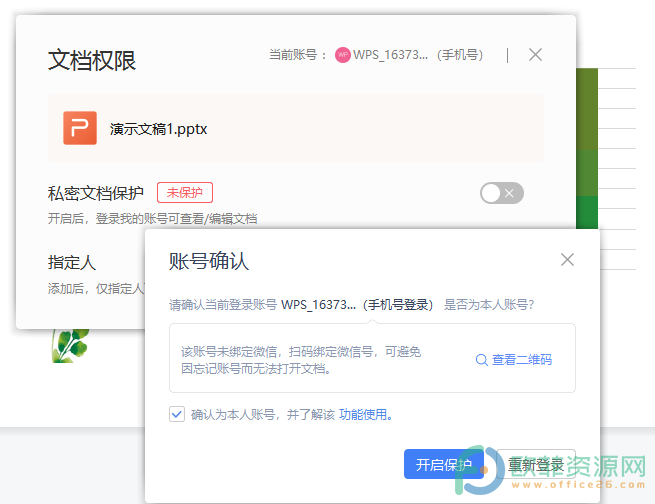Click the magnifier icon beside 查看二维码
The height and width of the screenshot is (504, 655).
click(x=482, y=360)
